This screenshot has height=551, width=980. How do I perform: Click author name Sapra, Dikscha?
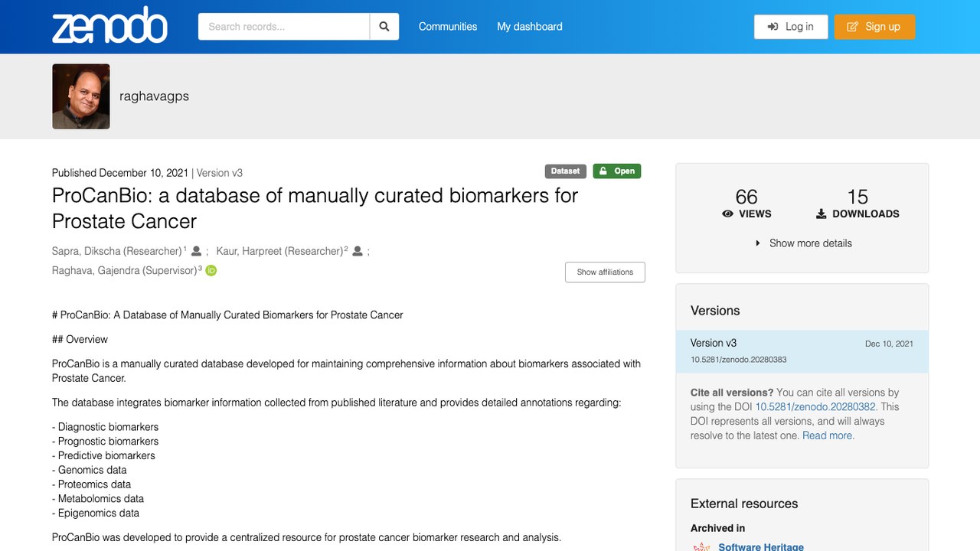[x=117, y=251]
